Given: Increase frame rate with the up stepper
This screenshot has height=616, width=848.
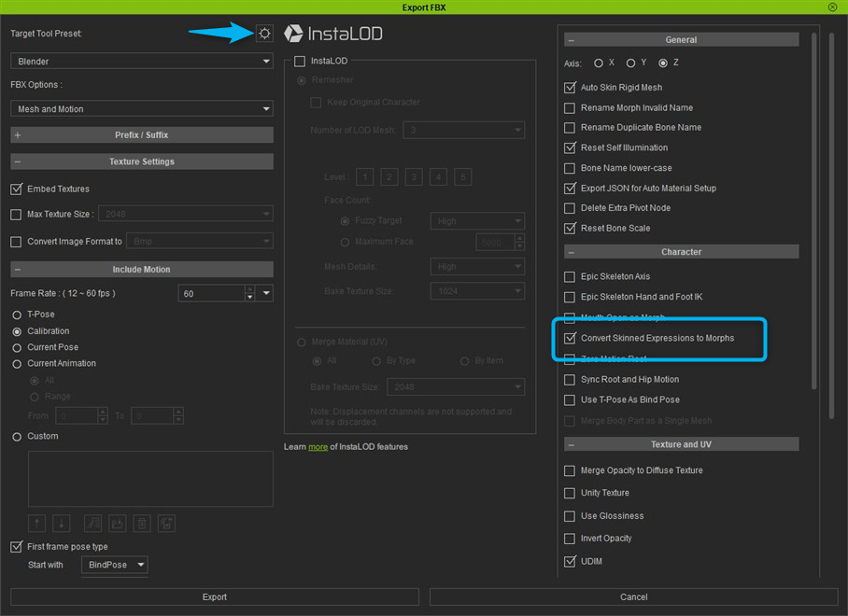Looking at the screenshot, I should 249,289.
